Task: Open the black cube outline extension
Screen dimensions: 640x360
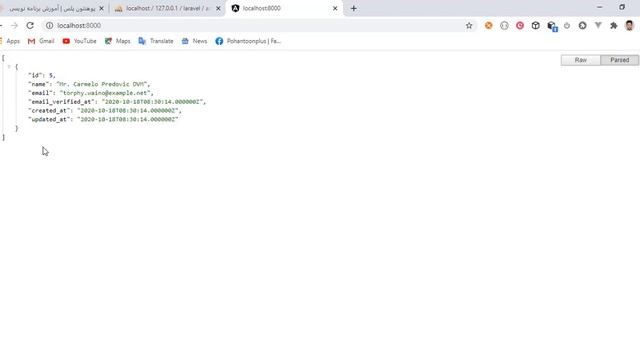Action: pyautogui.click(x=536, y=25)
